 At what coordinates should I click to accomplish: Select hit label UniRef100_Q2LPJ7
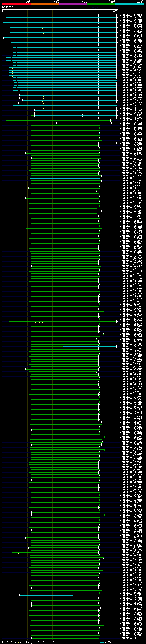click(x=131, y=608)
